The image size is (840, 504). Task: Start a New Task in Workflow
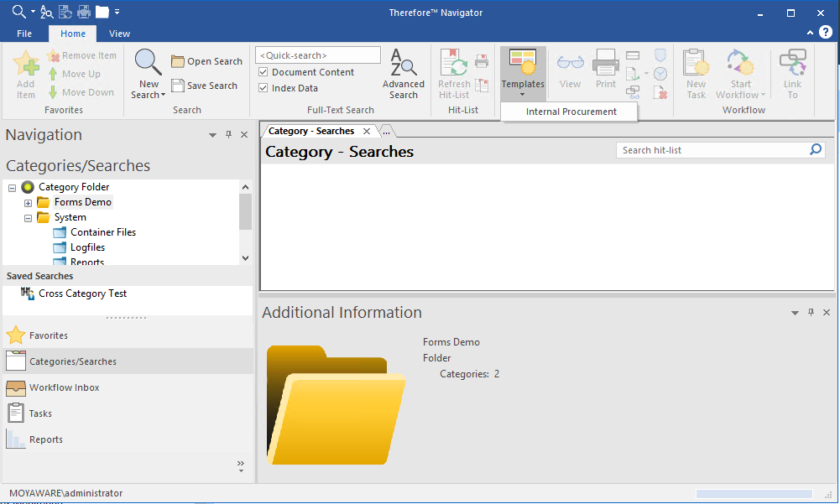[x=696, y=71]
